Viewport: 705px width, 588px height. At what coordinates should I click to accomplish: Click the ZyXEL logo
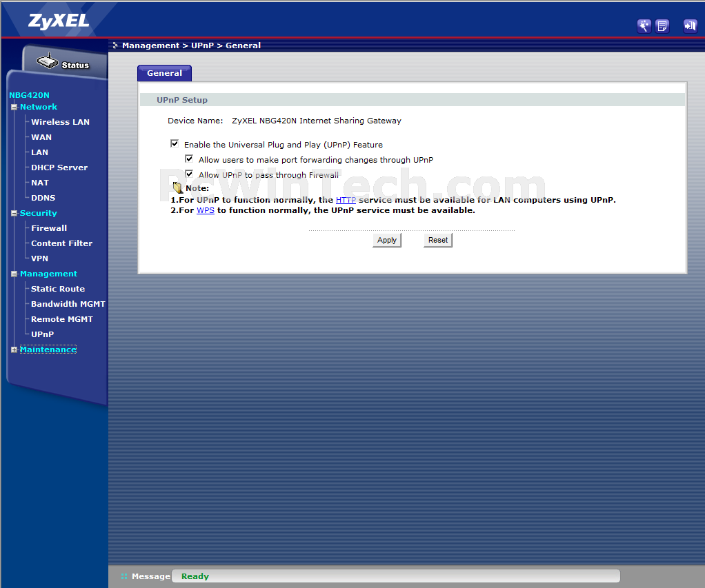point(59,21)
